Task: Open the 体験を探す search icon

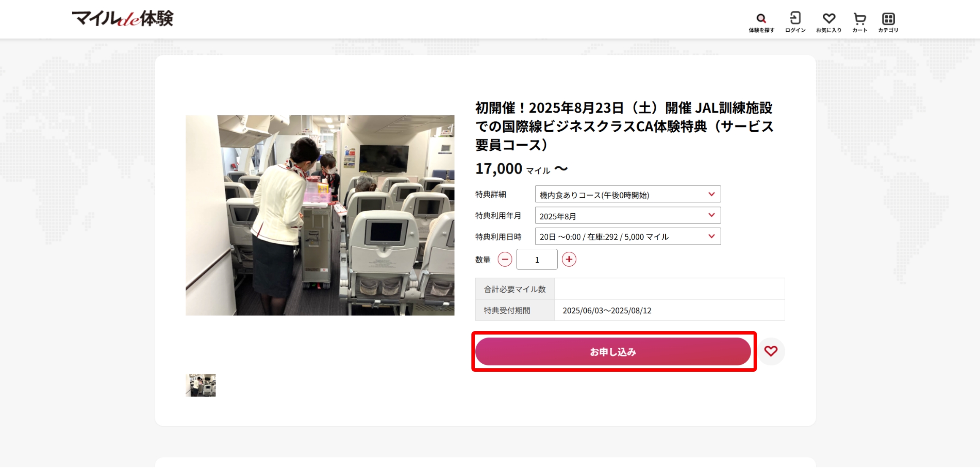Action: (761, 22)
